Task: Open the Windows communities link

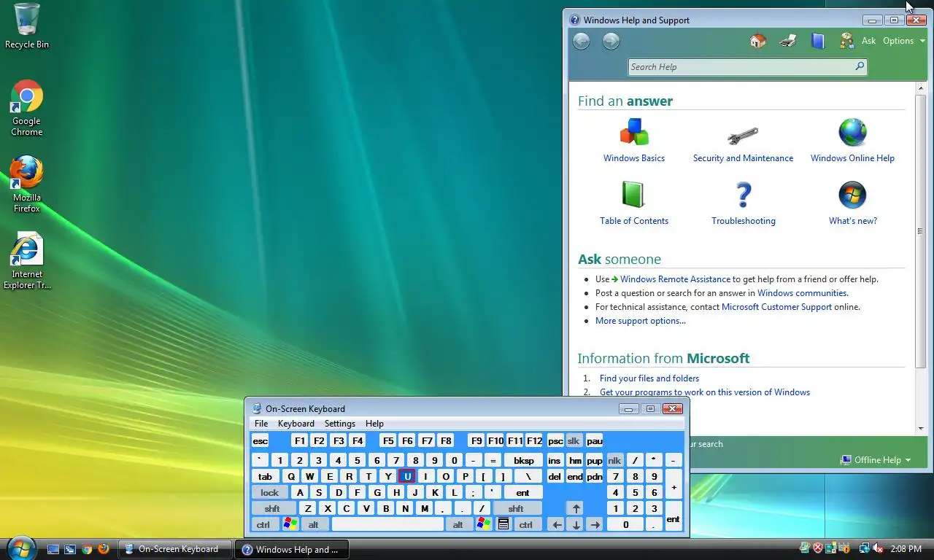Action: pyautogui.click(x=803, y=292)
